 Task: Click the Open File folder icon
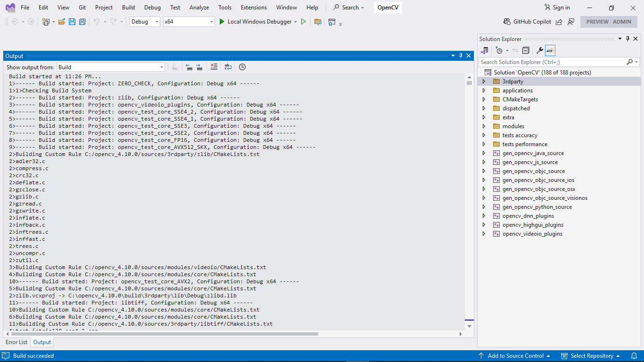(62, 22)
